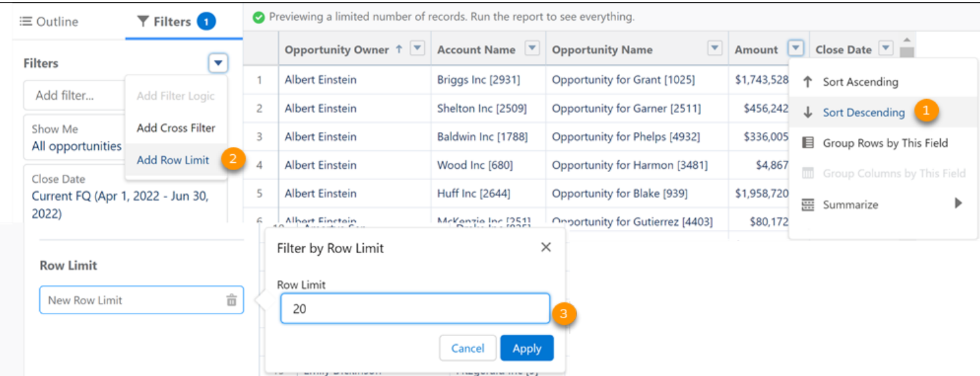Select the disabled Add Filter Logic entry

click(176, 96)
